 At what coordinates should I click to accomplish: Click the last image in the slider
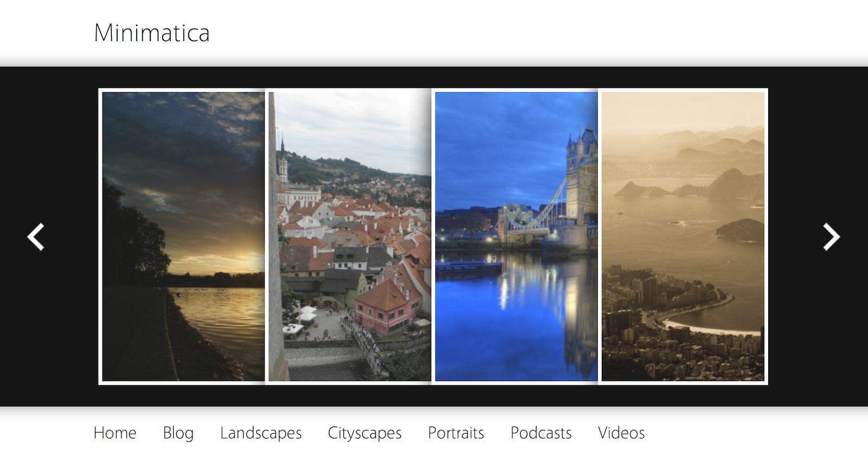click(683, 236)
